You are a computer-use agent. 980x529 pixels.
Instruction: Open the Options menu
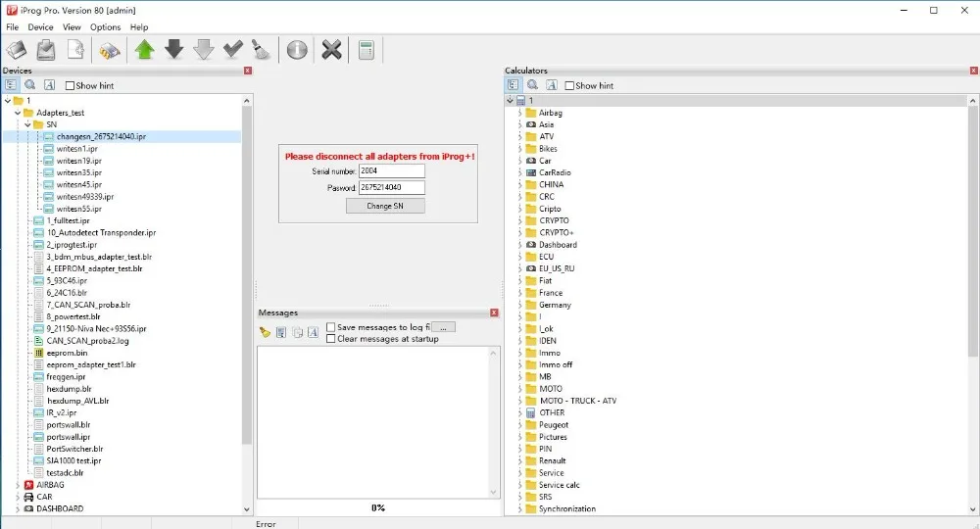[x=105, y=26]
